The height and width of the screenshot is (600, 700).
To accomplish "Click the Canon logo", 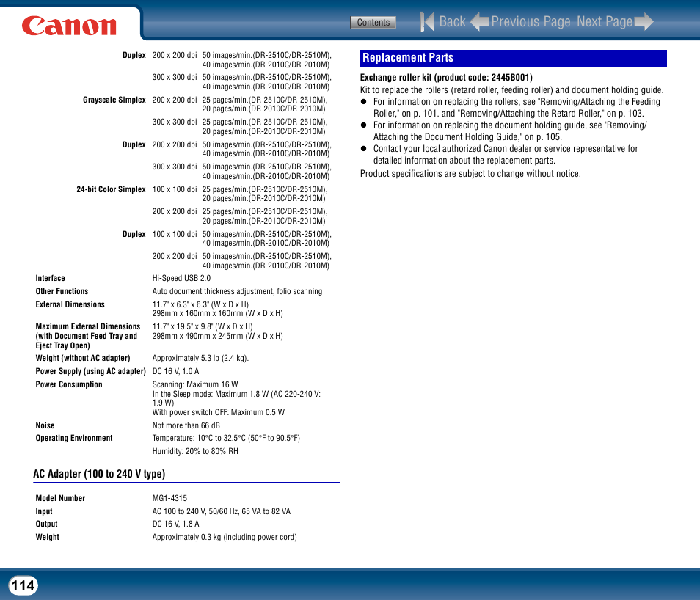I will (x=69, y=26).
